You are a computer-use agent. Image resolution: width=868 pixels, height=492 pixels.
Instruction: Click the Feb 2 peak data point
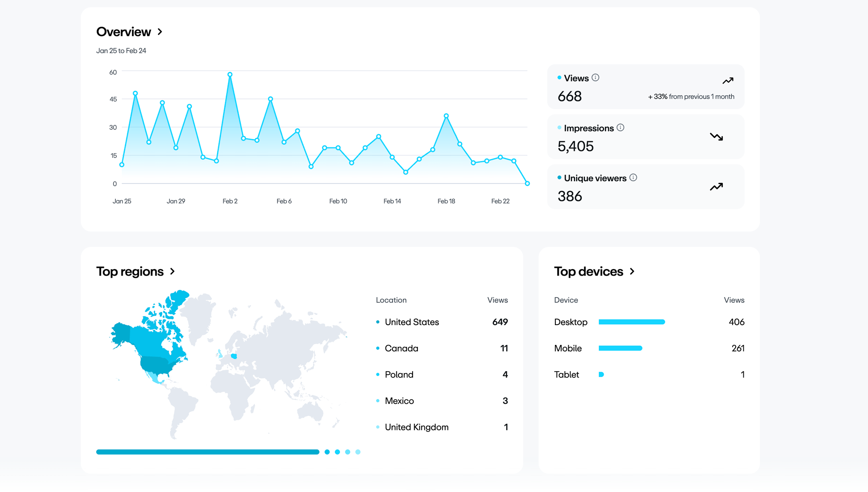(230, 75)
